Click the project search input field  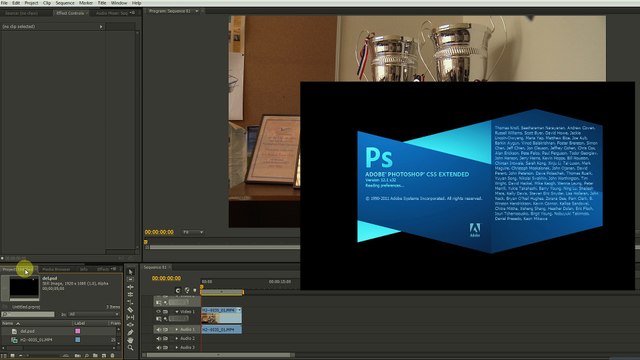point(28,314)
